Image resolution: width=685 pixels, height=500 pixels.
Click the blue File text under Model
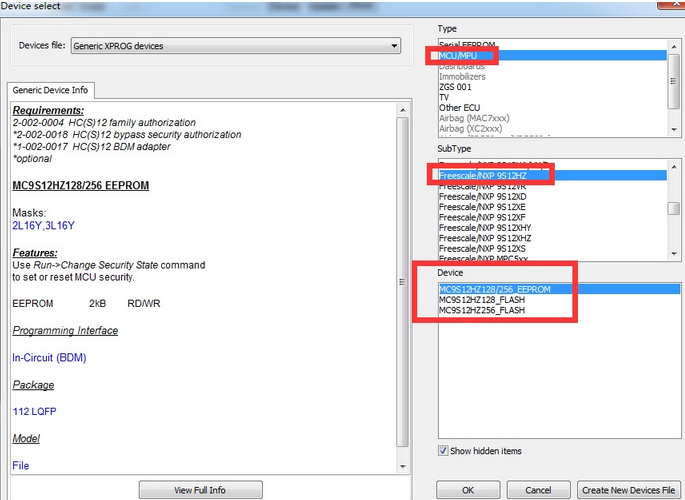coord(21,466)
